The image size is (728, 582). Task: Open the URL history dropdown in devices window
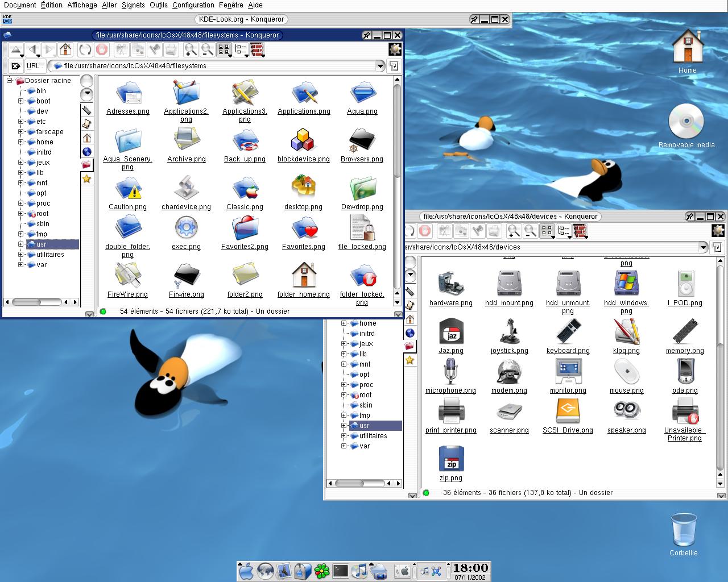[704, 247]
